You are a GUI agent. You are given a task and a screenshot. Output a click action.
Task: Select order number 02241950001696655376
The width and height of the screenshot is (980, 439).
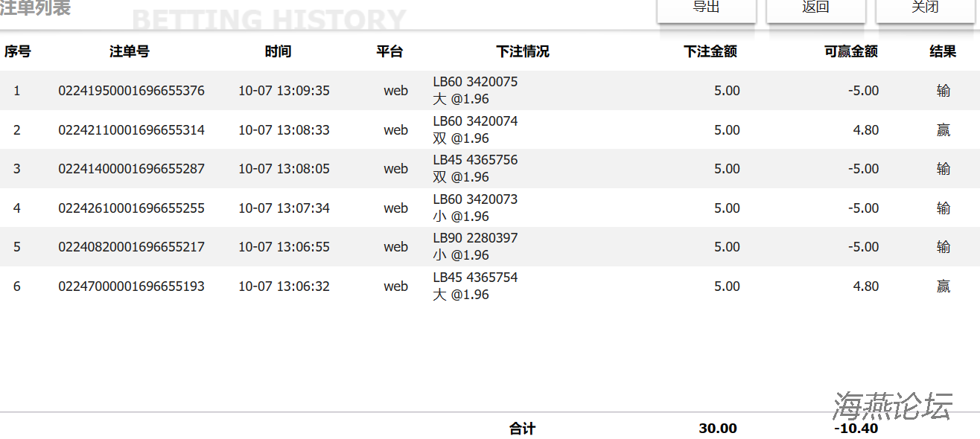(x=131, y=91)
